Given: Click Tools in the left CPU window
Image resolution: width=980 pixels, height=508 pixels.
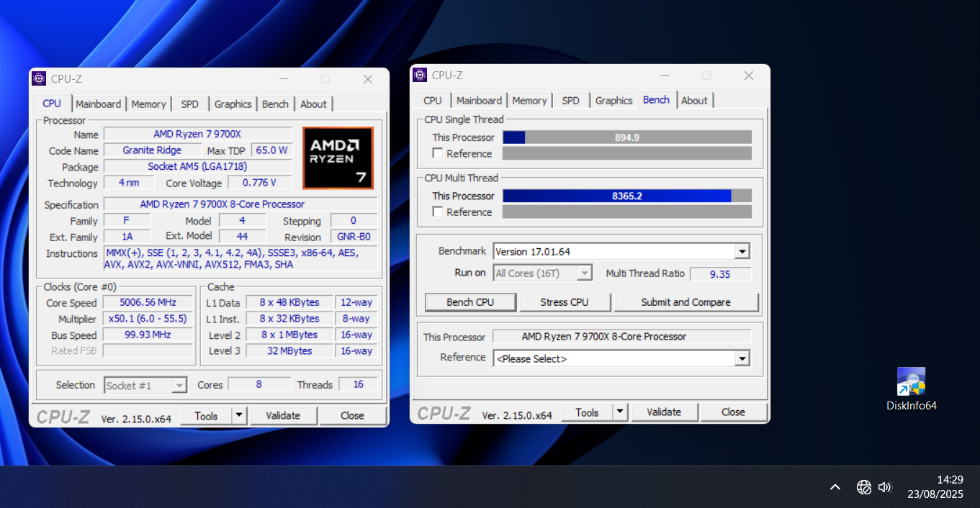Looking at the screenshot, I should pyautogui.click(x=206, y=415).
